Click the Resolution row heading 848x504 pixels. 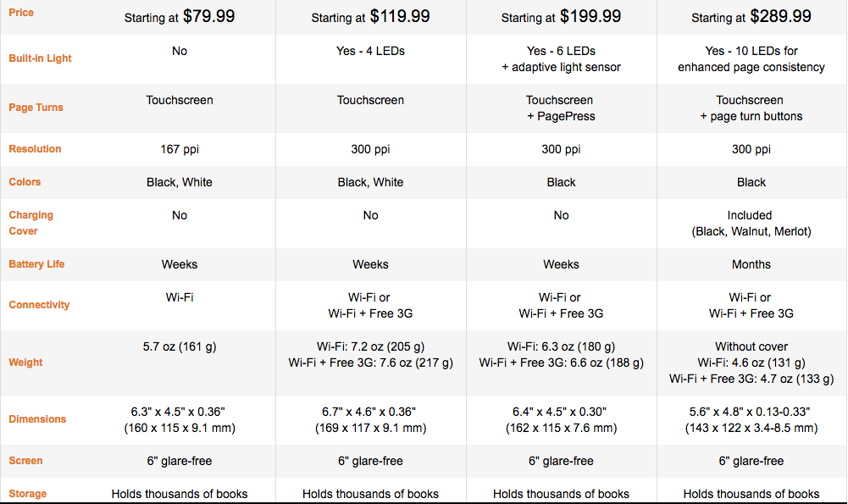tap(35, 149)
